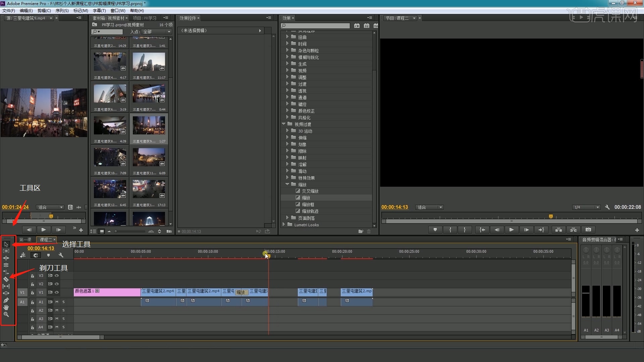Hide track V3 with its eye icon

pyautogui.click(x=57, y=276)
